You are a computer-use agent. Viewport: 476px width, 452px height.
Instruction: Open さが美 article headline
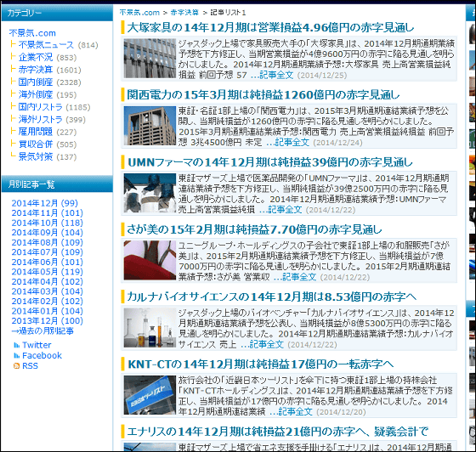click(x=254, y=229)
